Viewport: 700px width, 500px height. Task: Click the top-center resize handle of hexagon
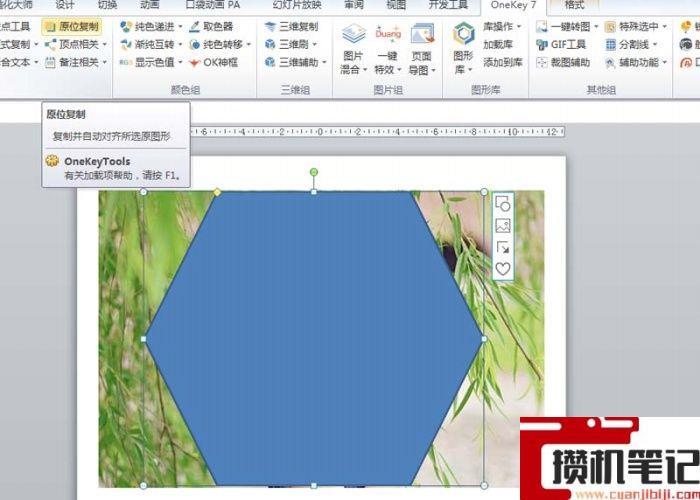(x=314, y=192)
